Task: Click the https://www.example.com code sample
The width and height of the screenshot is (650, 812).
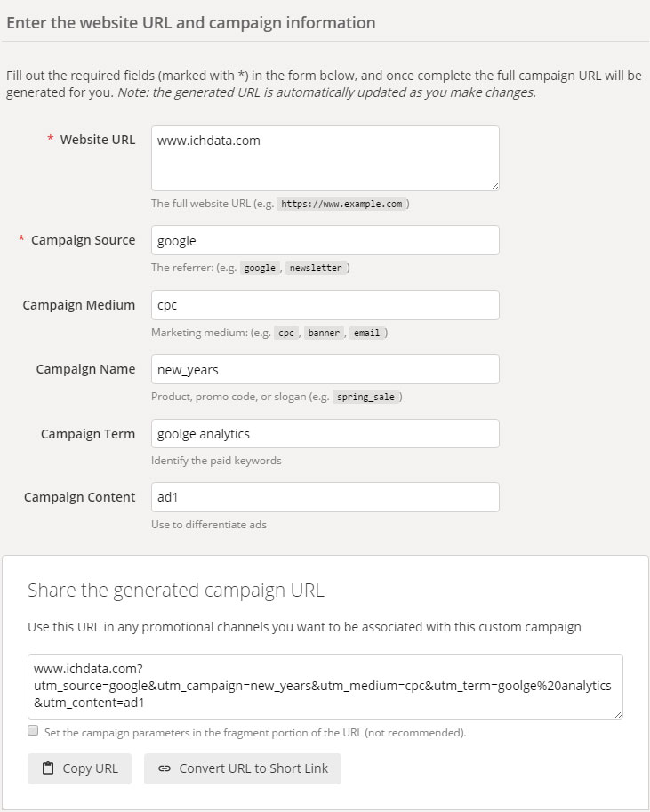Action: tap(341, 204)
